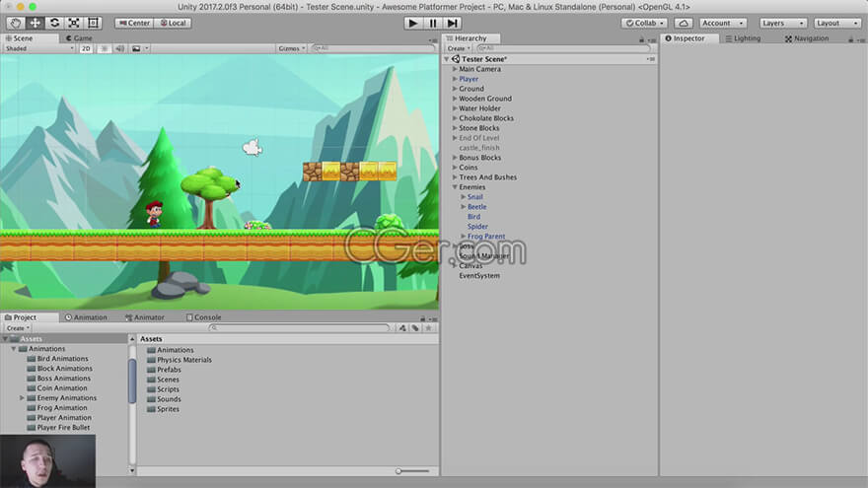The width and height of the screenshot is (868, 488).
Task: Select Bird Animations folder in tree
Action: coord(58,359)
